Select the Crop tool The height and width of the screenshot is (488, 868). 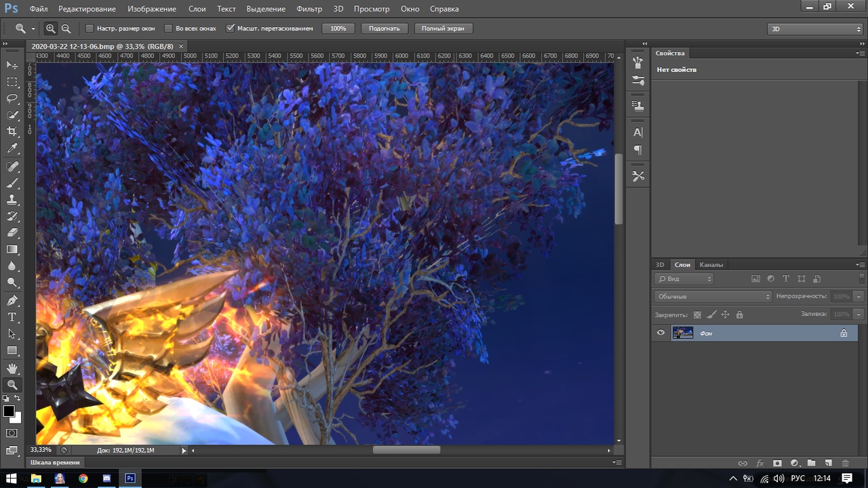coord(12,131)
